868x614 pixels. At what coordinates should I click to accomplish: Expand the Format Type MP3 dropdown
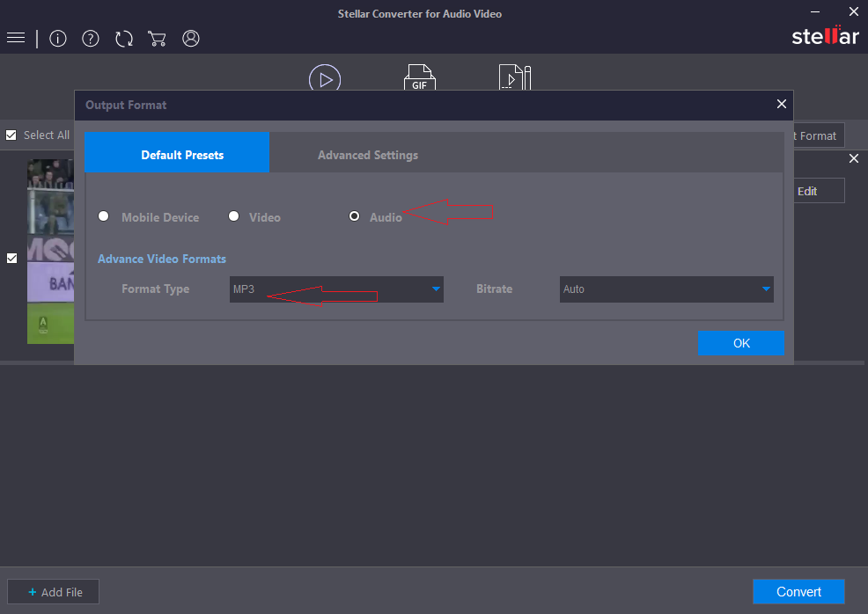[x=336, y=289]
